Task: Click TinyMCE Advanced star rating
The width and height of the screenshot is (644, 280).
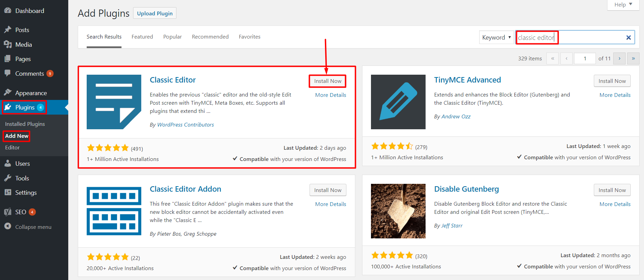Action: 392,146
